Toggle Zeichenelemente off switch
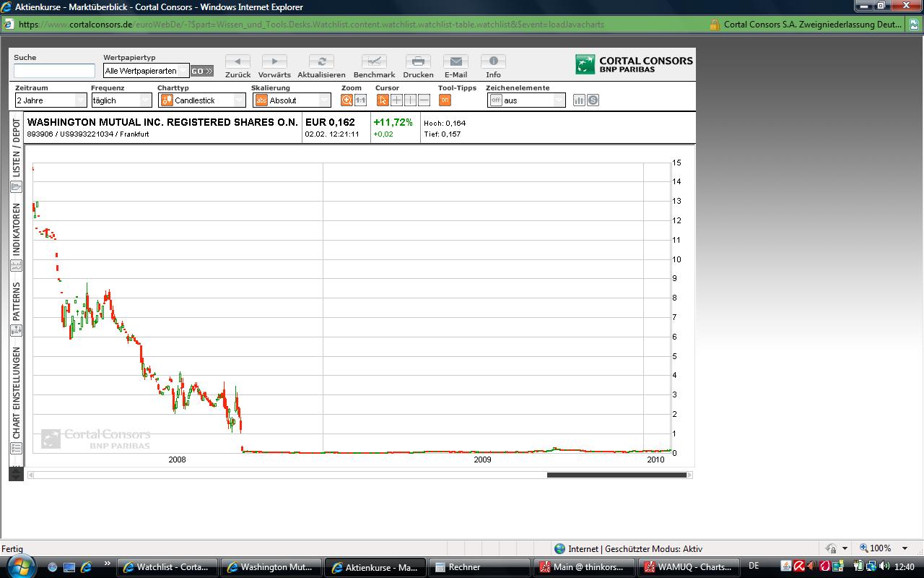 [x=496, y=100]
